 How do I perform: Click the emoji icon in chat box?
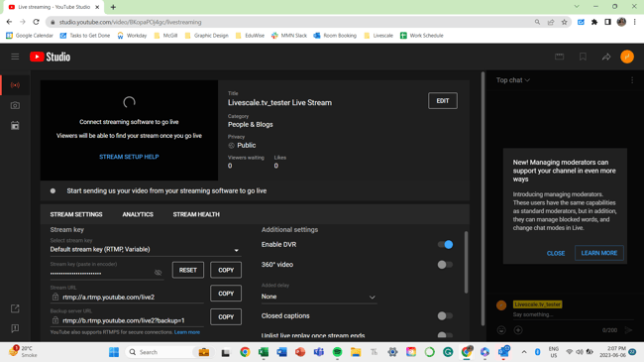[x=501, y=330]
